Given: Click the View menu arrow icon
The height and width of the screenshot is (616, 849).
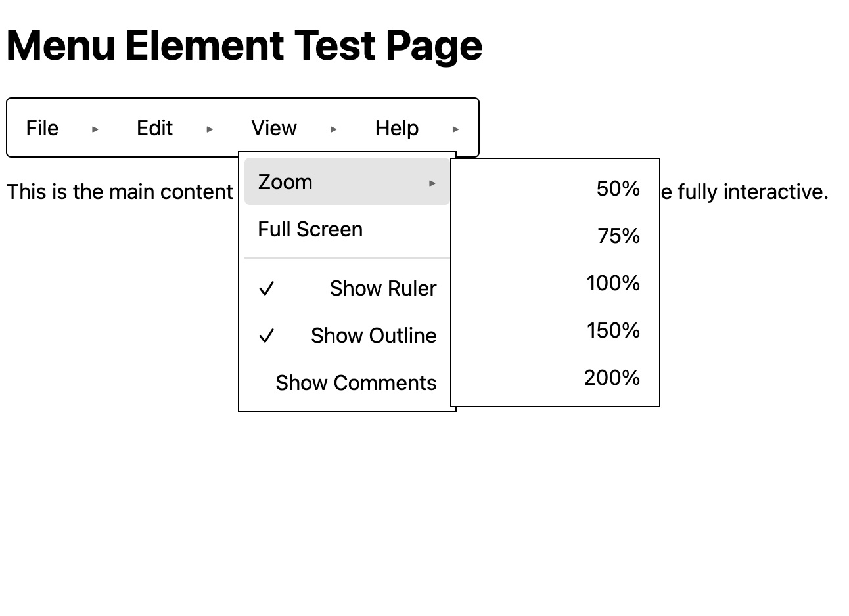Looking at the screenshot, I should (334, 129).
